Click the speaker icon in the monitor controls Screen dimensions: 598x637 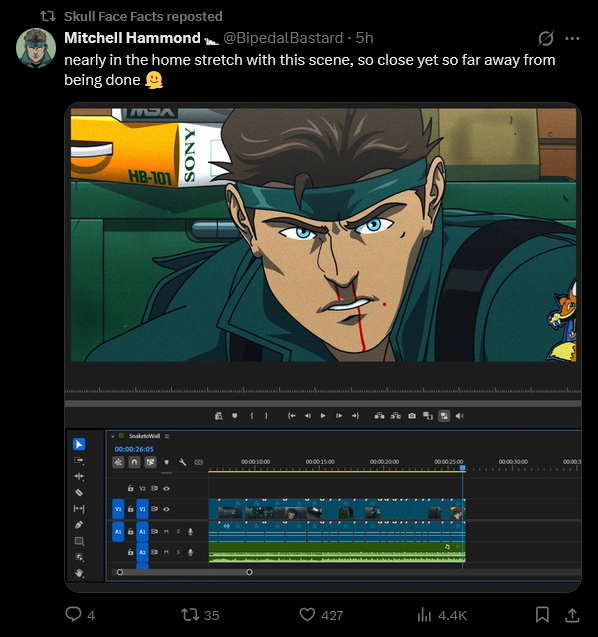point(459,416)
